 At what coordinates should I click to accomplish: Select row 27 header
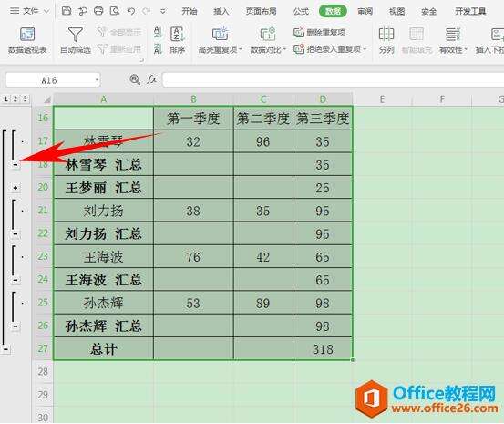click(x=43, y=348)
